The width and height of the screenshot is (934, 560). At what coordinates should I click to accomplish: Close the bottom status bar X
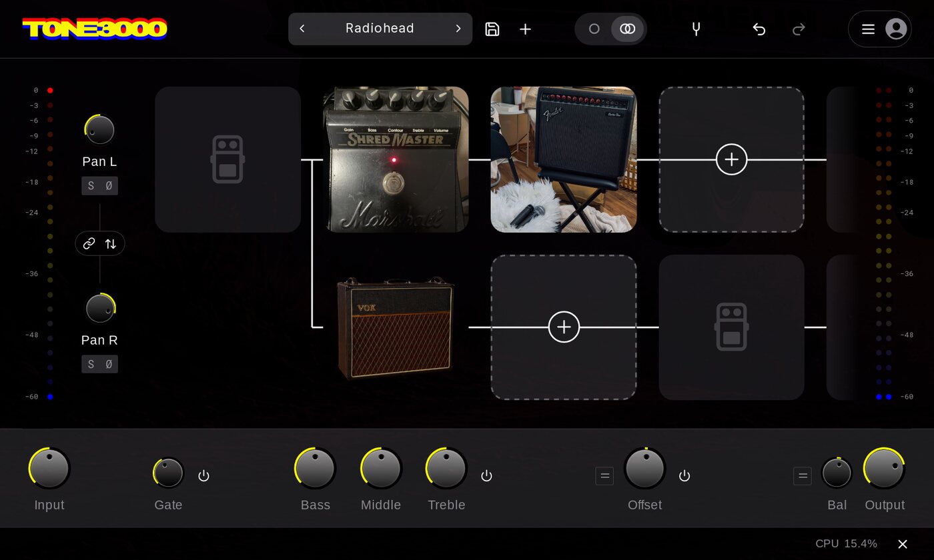click(903, 544)
